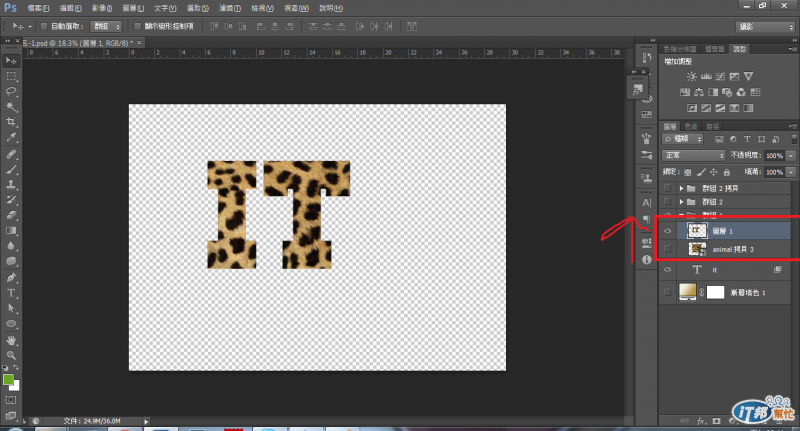Add a Vibrance adjustment (triangle icon)

pos(748,77)
